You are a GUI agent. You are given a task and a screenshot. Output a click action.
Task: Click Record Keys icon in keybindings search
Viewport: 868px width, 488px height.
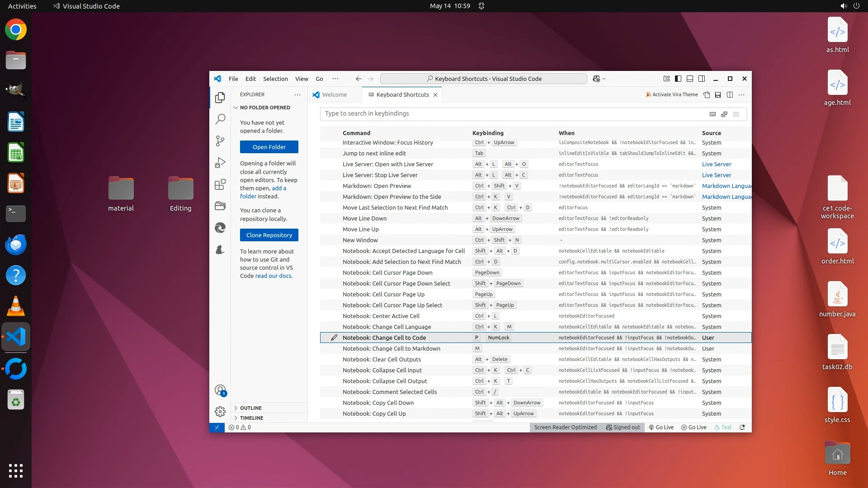click(712, 114)
